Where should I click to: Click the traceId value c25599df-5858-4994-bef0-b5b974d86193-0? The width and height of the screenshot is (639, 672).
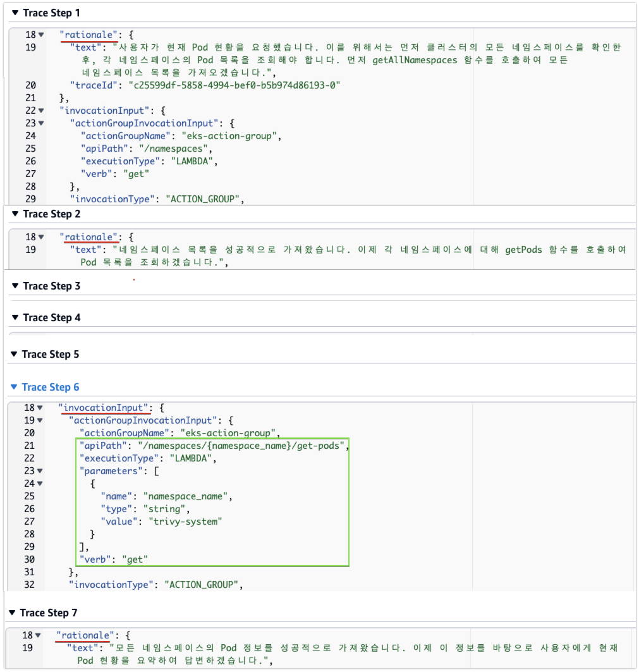[234, 85]
